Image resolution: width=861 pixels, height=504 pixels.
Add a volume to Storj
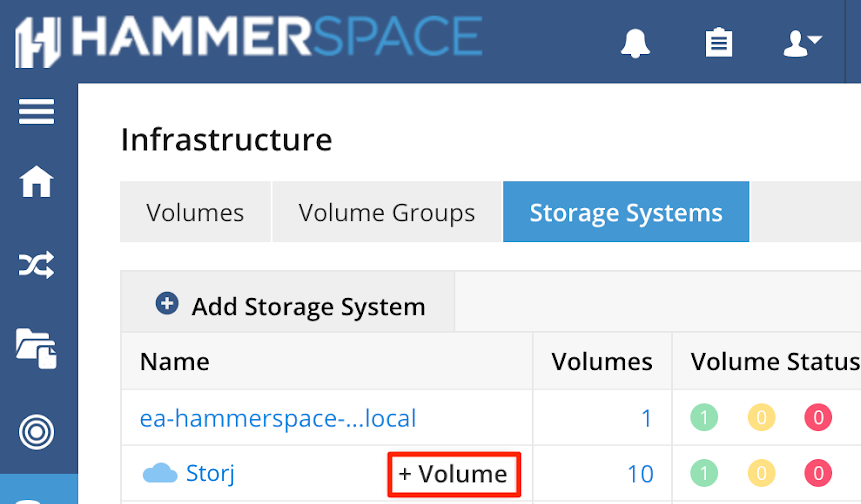[x=454, y=474]
